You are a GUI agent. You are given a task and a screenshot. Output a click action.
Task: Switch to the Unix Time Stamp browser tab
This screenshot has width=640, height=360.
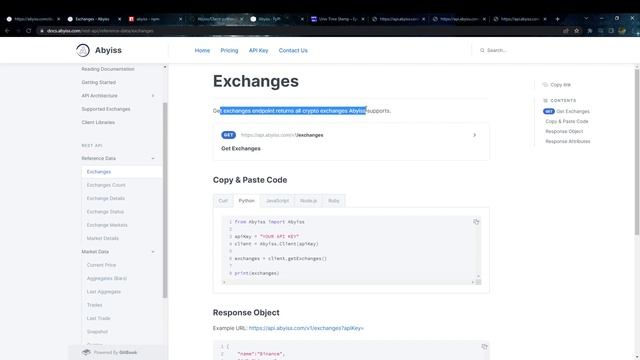335,19
